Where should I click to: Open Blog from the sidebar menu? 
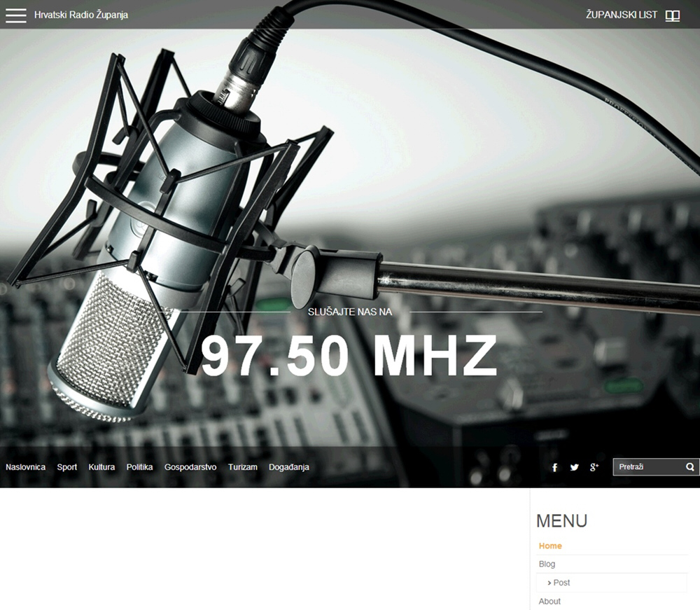click(x=547, y=564)
